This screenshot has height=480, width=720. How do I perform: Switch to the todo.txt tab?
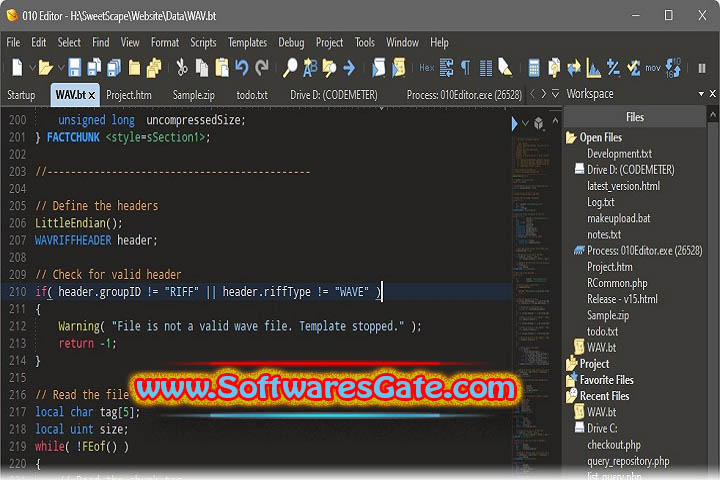point(252,95)
